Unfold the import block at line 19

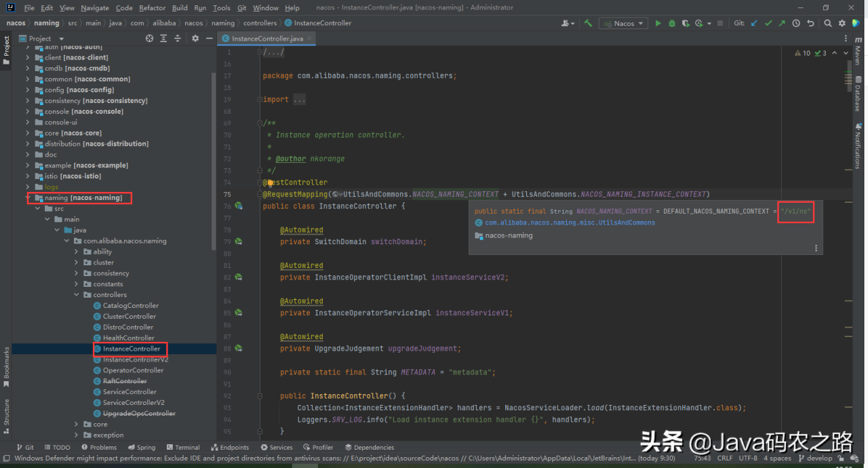point(260,100)
